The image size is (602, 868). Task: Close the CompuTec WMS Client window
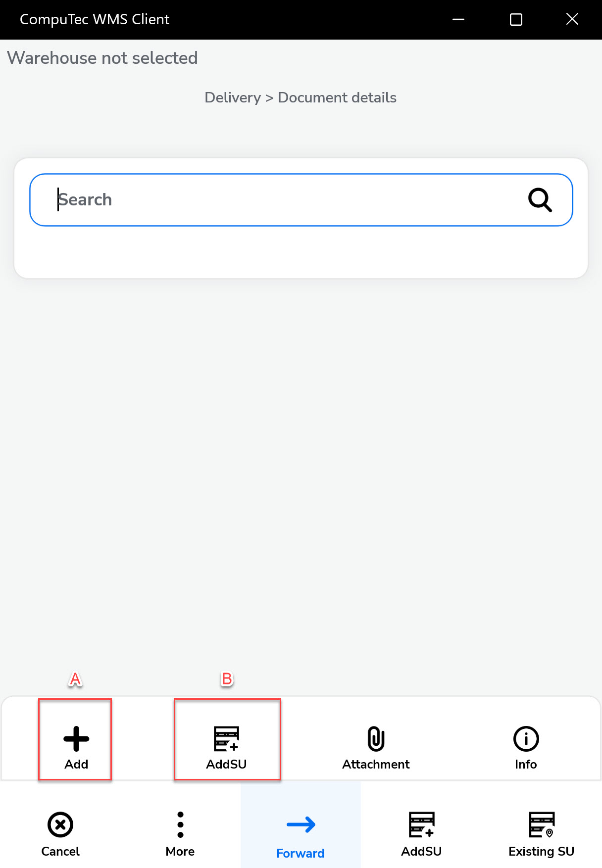click(572, 19)
